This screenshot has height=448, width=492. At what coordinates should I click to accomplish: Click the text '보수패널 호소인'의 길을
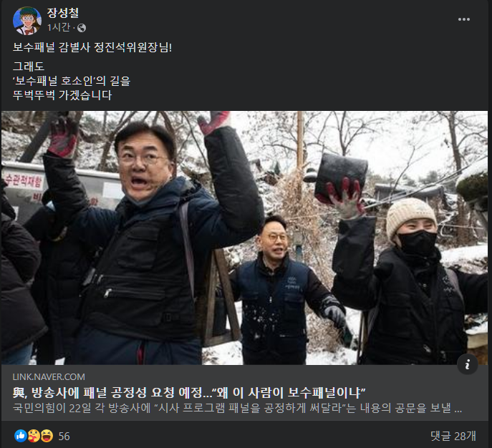pos(72,81)
